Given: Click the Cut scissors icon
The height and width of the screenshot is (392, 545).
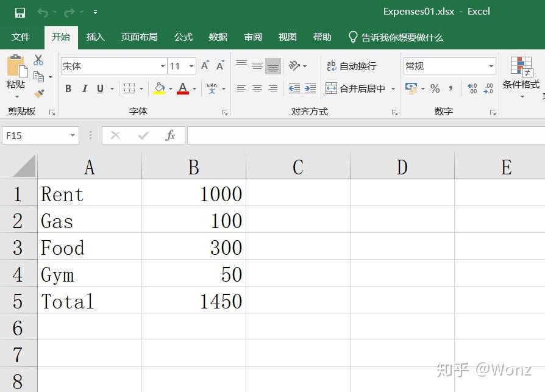Looking at the screenshot, I should tap(39, 61).
